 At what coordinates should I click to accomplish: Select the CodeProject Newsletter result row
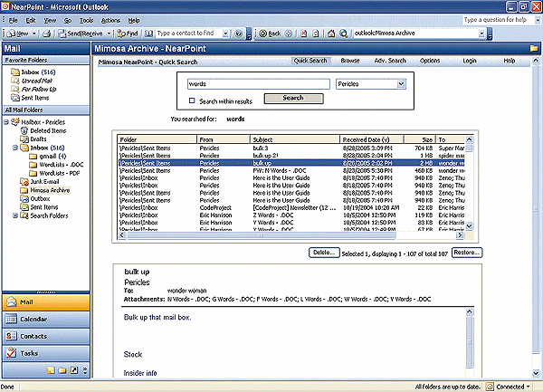point(291,208)
